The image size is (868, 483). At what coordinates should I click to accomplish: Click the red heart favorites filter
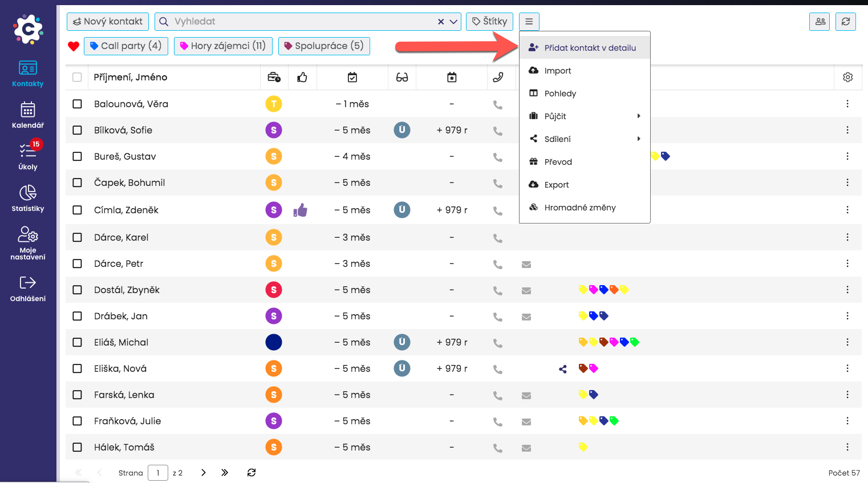pos(74,46)
